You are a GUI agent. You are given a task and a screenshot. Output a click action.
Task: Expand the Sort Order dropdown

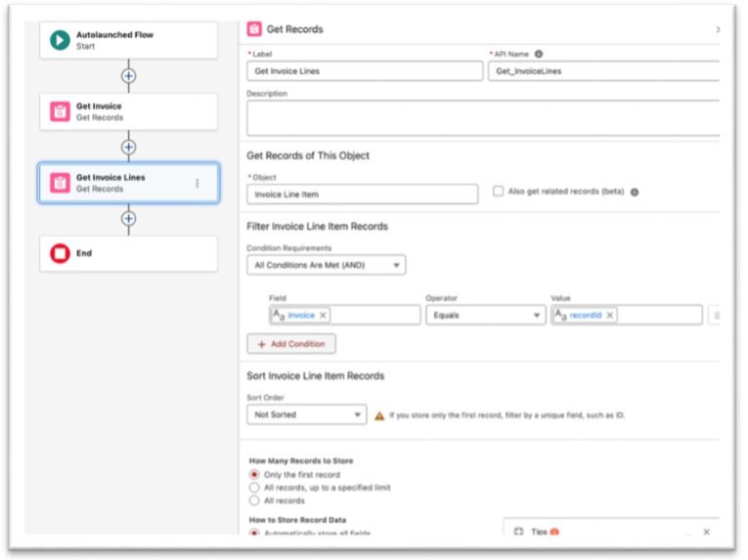[306, 414]
